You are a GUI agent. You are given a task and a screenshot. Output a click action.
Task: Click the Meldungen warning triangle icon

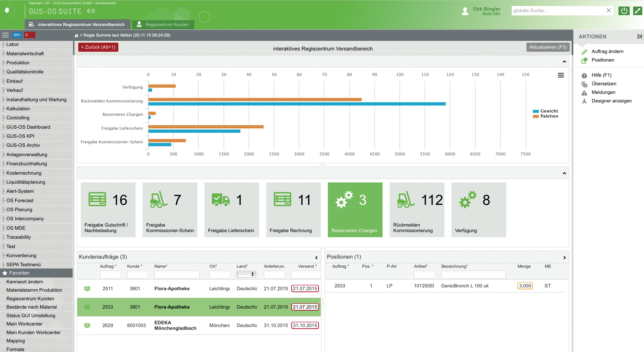point(584,93)
